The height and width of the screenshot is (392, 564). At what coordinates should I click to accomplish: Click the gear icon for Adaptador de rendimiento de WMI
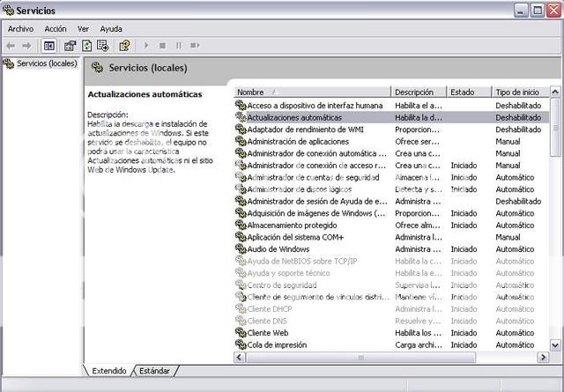click(x=241, y=129)
